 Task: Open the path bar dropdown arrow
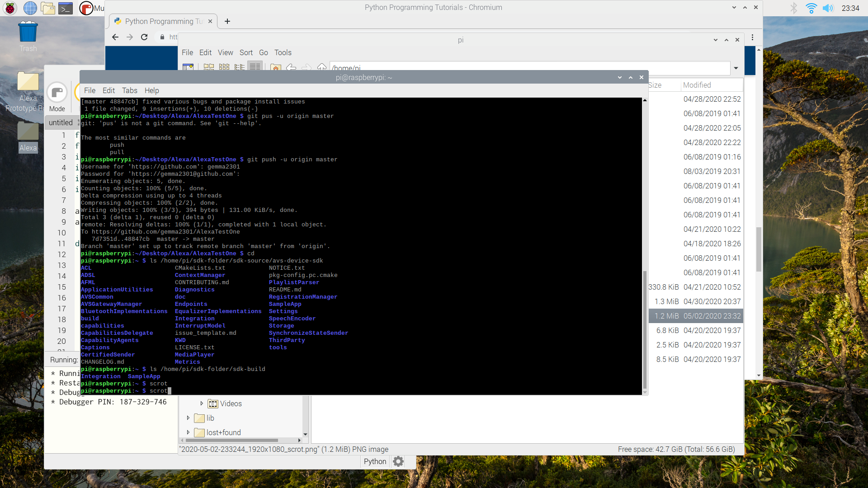[736, 68]
